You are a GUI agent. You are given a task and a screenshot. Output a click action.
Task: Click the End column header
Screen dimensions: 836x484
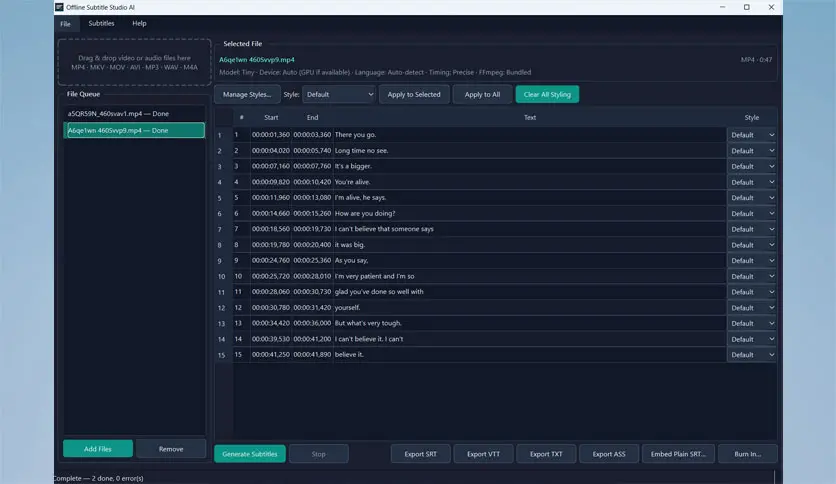[312, 117]
